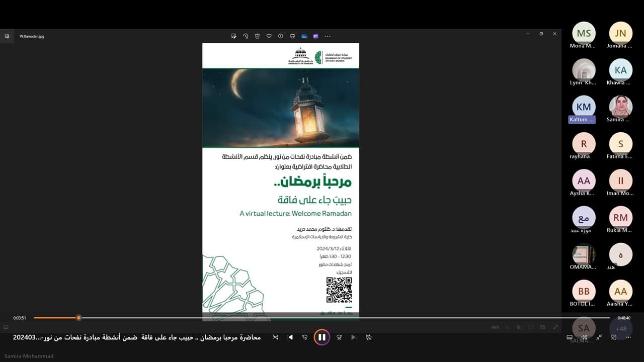The height and width of the screenshot is (362, 644).
Task: Open the purple Clipchamp icon in toolbar
Action: coord(316,36)
